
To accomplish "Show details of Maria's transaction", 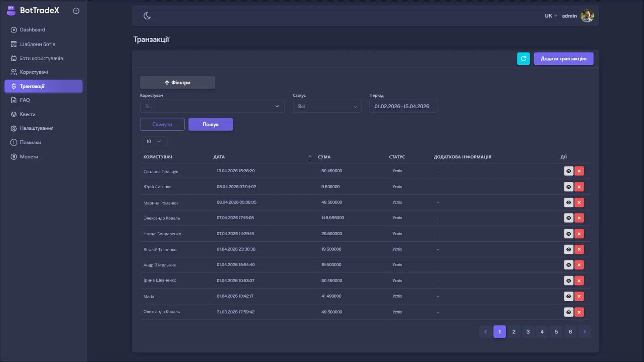I will pyautogui.click(x=569, y=296).
